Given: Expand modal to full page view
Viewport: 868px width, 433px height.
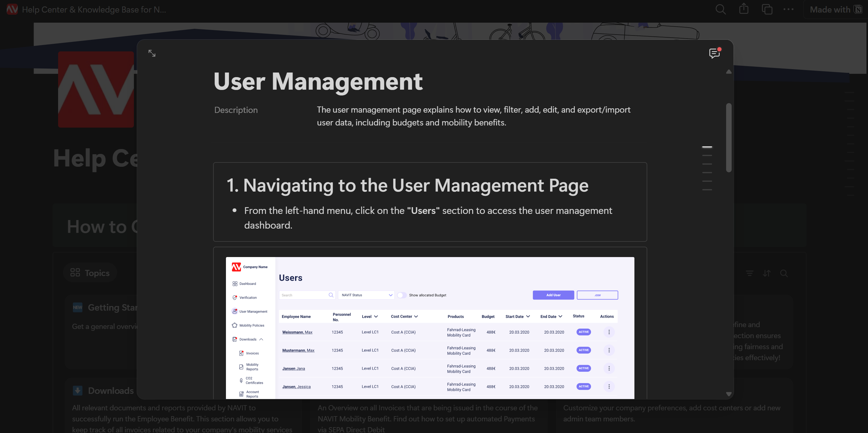Looking at the screenshot, I should 152,53.
